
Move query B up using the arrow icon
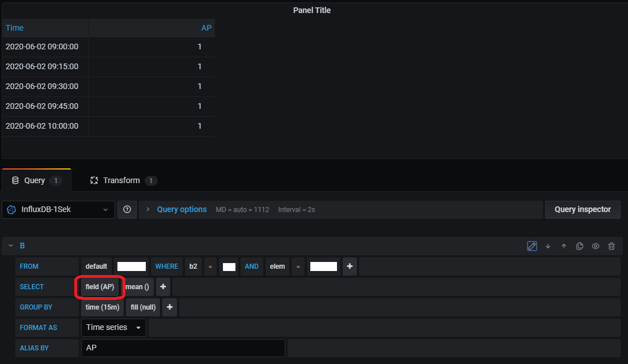[x=563, y=246]
